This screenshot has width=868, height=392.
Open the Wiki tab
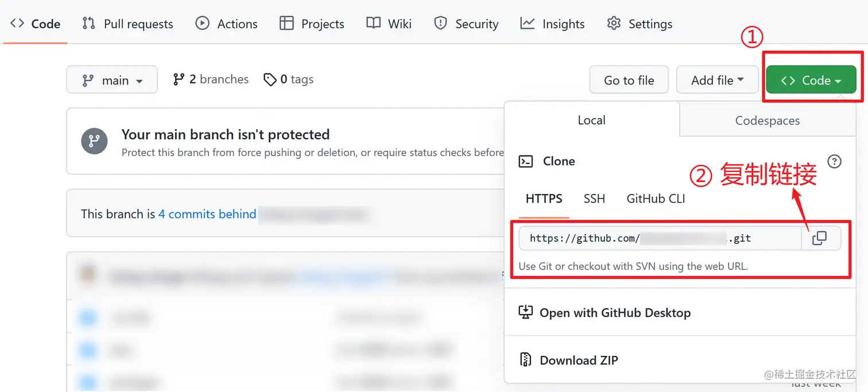point(389,24)
